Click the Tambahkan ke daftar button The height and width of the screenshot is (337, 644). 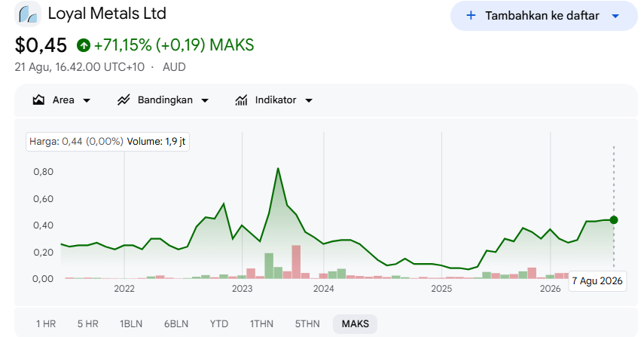click(x=544, y=16)
